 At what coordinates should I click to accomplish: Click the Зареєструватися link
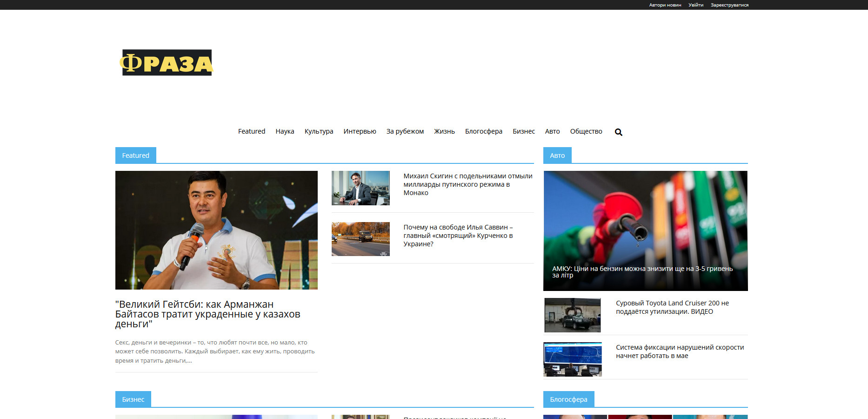729,5
